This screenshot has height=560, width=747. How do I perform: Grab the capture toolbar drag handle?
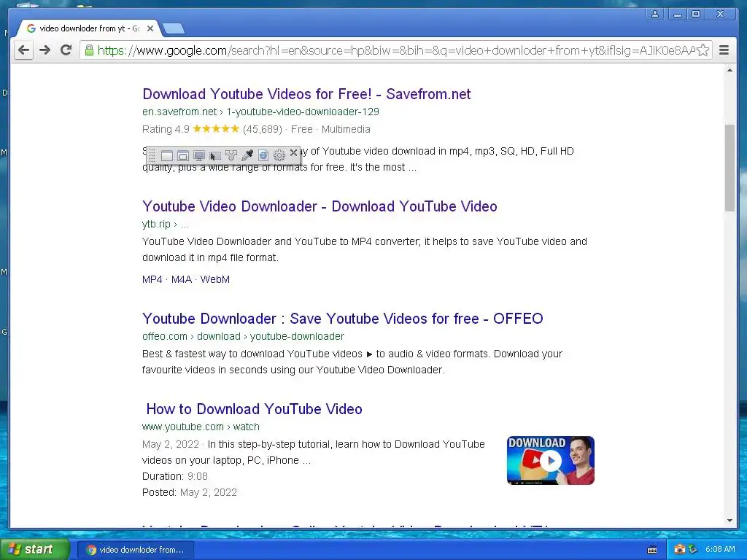click(x=152, y=156)
